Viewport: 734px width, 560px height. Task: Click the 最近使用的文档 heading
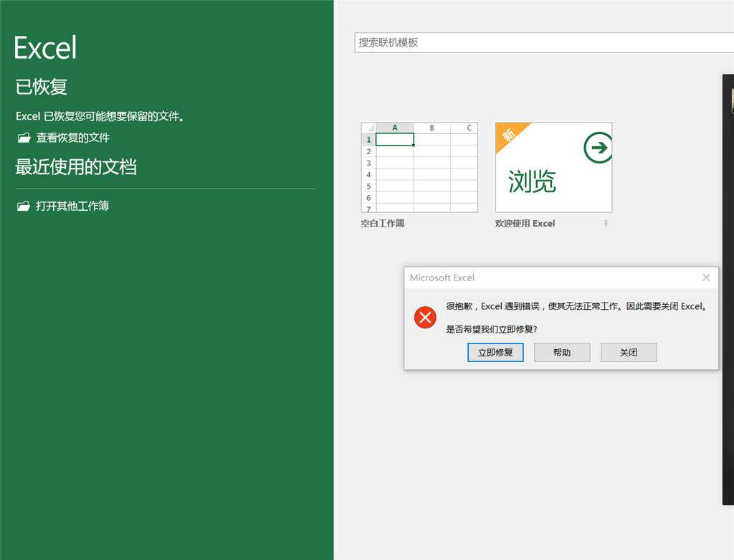tap(76, 166)
